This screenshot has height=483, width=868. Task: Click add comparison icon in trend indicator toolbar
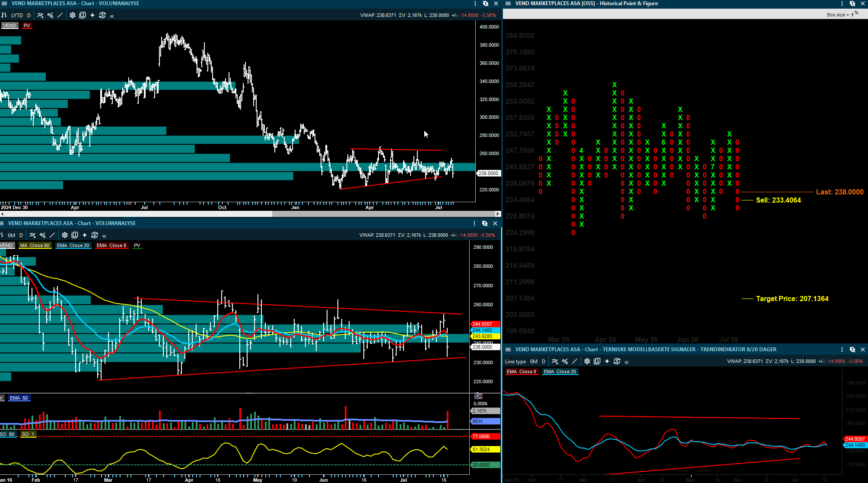565,361
